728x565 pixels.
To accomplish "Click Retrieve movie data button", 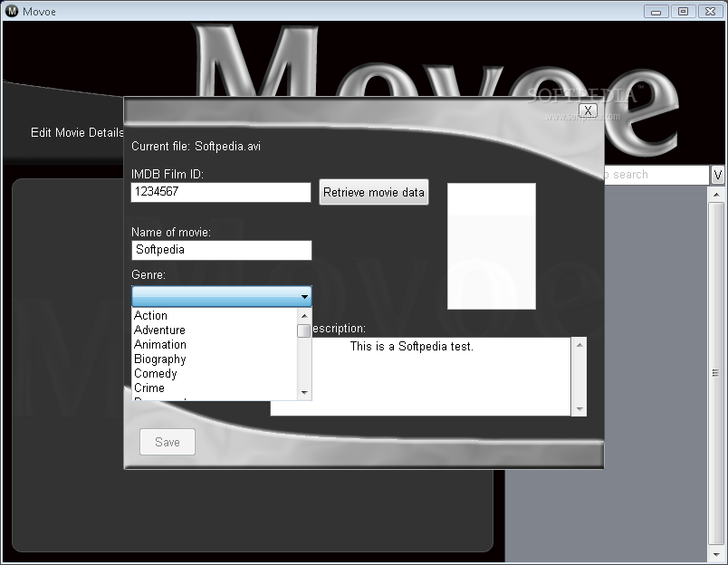I will click(x=374, y=192).
